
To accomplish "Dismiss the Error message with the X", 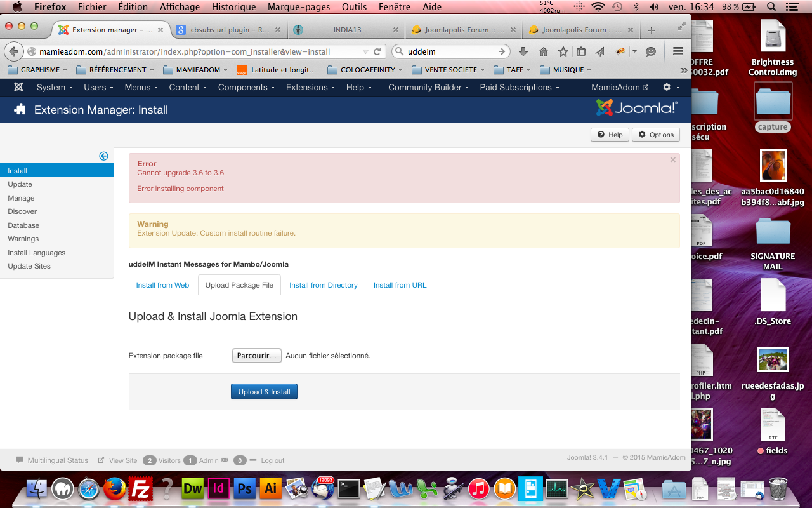I will coord(673,160).
